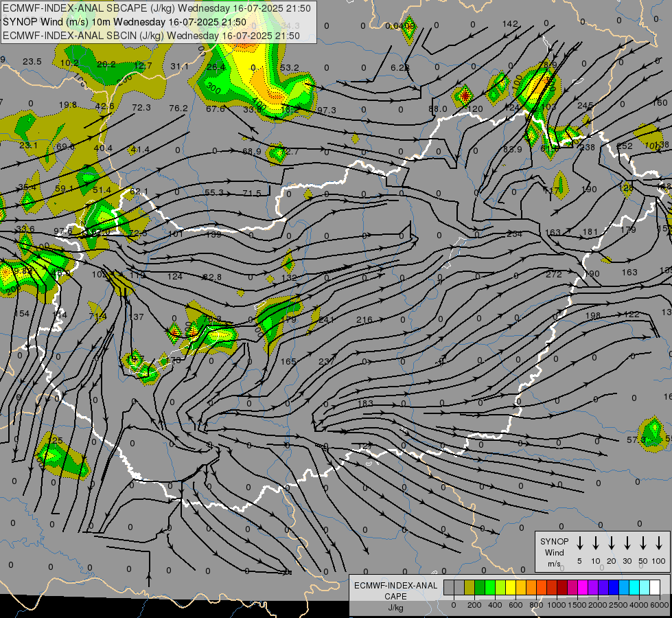Click the map value 154
Viewport: 672px width, 618px height.
(x=22, y=314)
